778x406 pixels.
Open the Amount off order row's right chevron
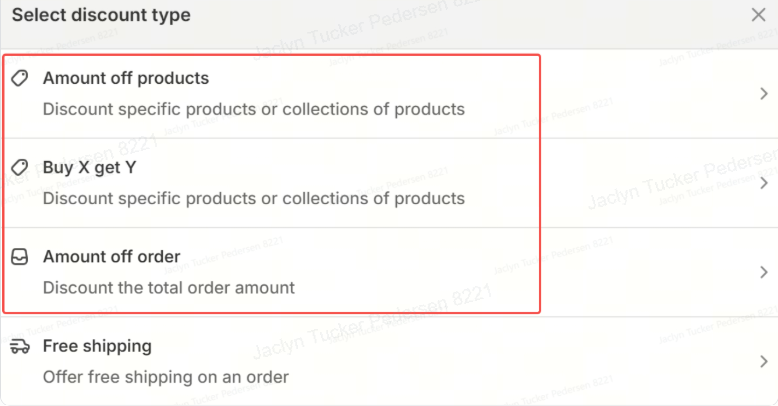[x=764, y=272]
